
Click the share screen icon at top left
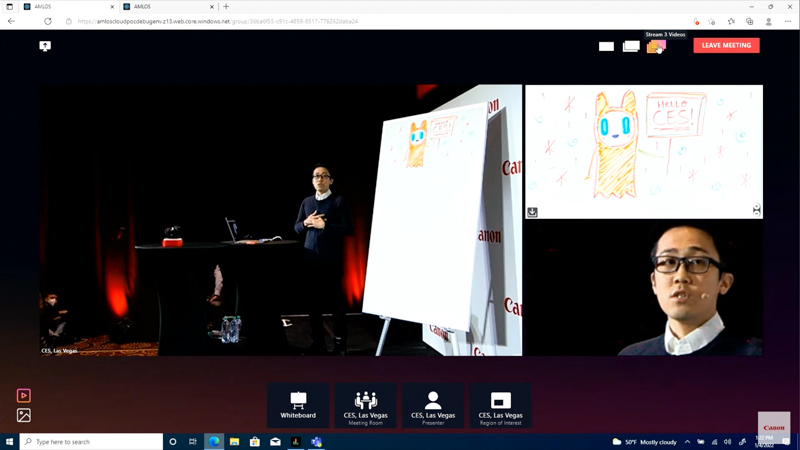[x=45, y=46]
